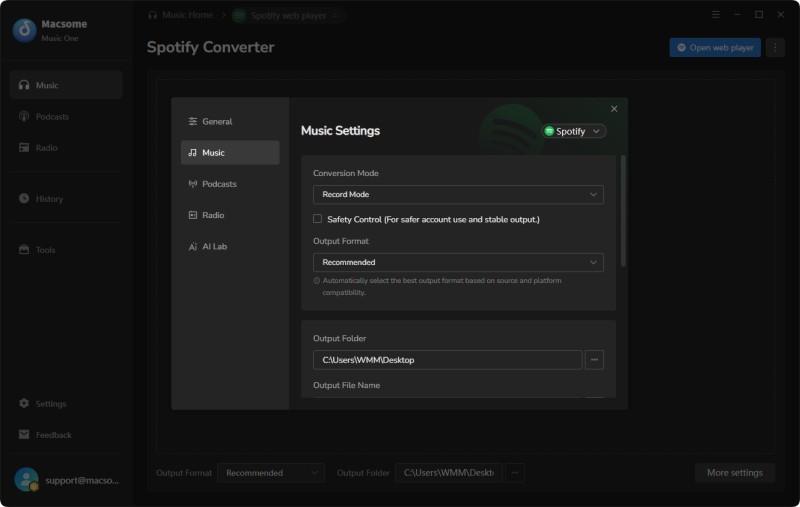Open Tools in the main sidebar

(x=66, y=249)
